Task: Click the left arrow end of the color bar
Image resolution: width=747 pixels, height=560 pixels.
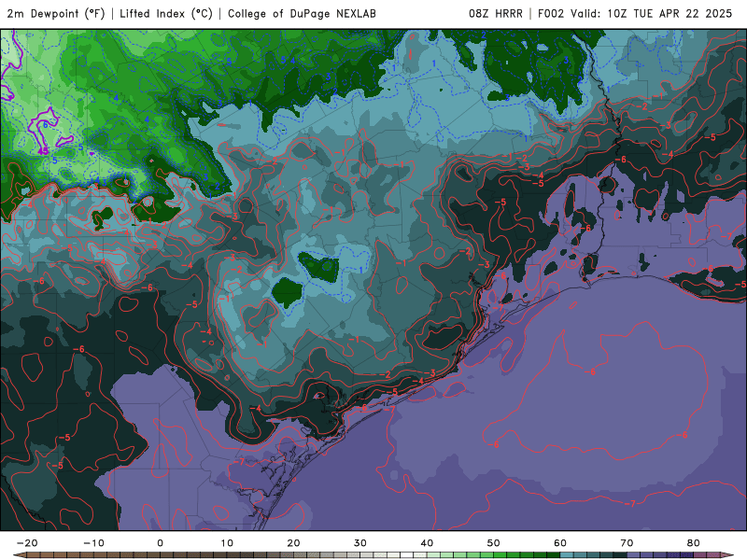Action: 19,555
